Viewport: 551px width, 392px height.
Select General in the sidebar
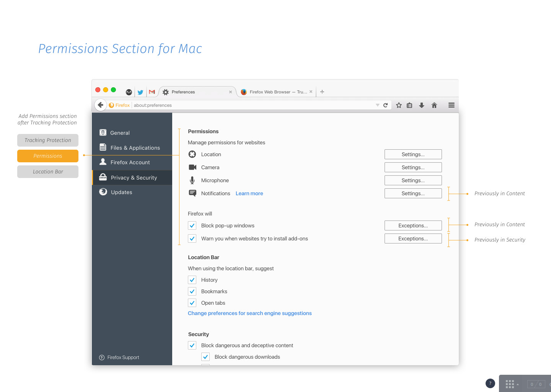(x=132, y=133)
